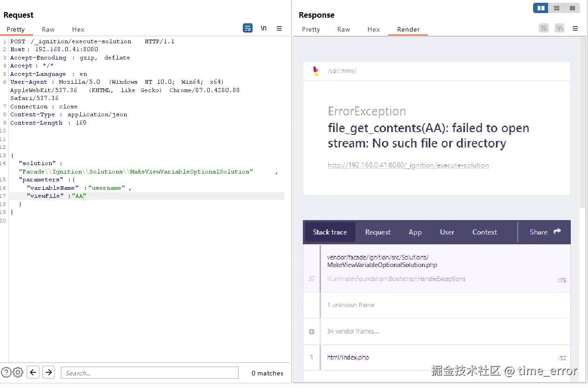The height and width of the screenshot is (388, 588).
Task: Switch to side-by-side layout view
Action: point(541,8)
